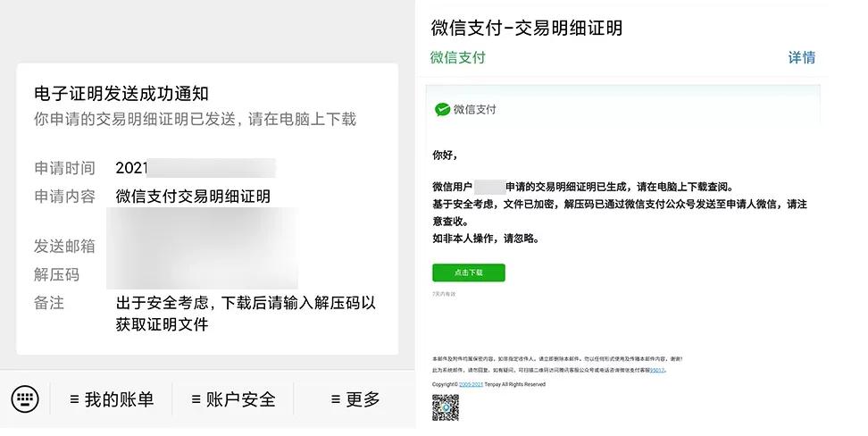This screenshot has width=868, height=436.
Task: Click the 发送邮箱 label
Action: click(x=65, y=246)
